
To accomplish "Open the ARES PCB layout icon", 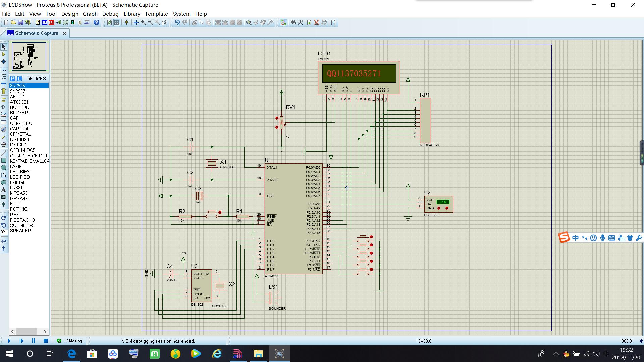I will [x=52, y=23].
